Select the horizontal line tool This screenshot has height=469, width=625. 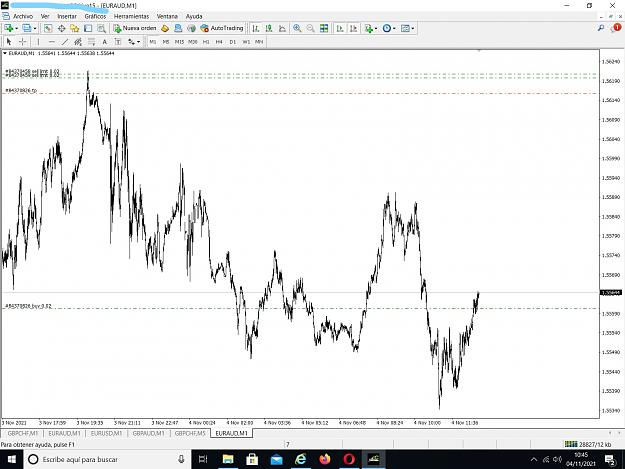pyautogui.click(x=51, y=41)
